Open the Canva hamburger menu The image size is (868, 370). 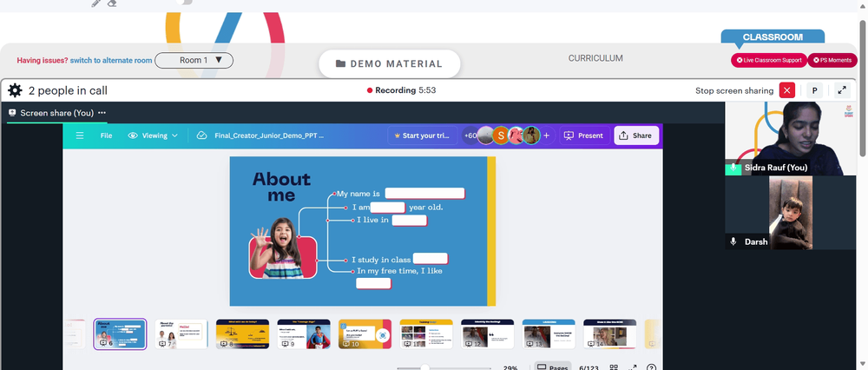click(80, 135)
